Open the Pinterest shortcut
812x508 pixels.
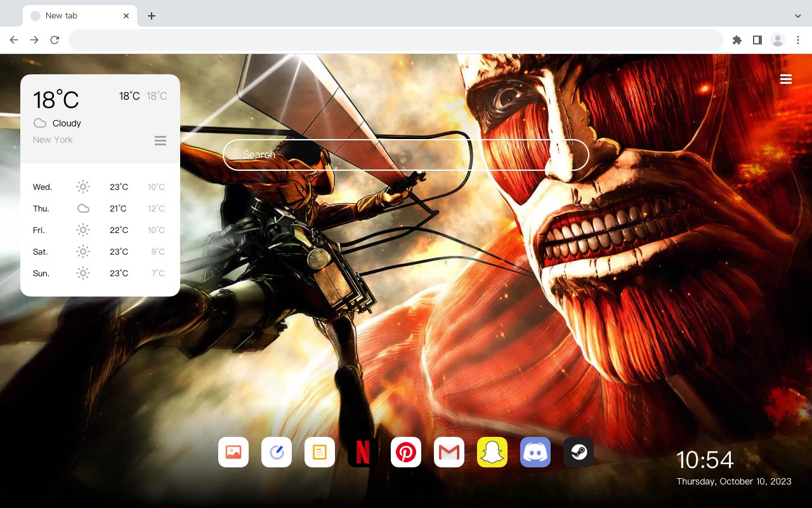pyautogui.click(x=406, y=452)
